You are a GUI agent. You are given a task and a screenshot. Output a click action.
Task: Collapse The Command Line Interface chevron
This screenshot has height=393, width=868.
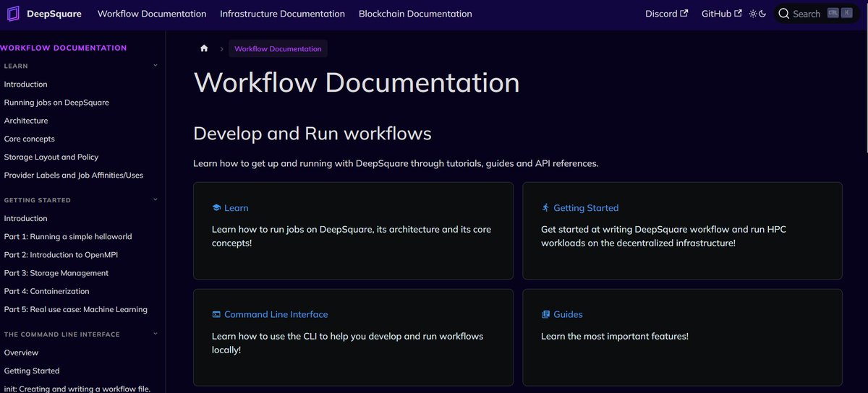156,334
